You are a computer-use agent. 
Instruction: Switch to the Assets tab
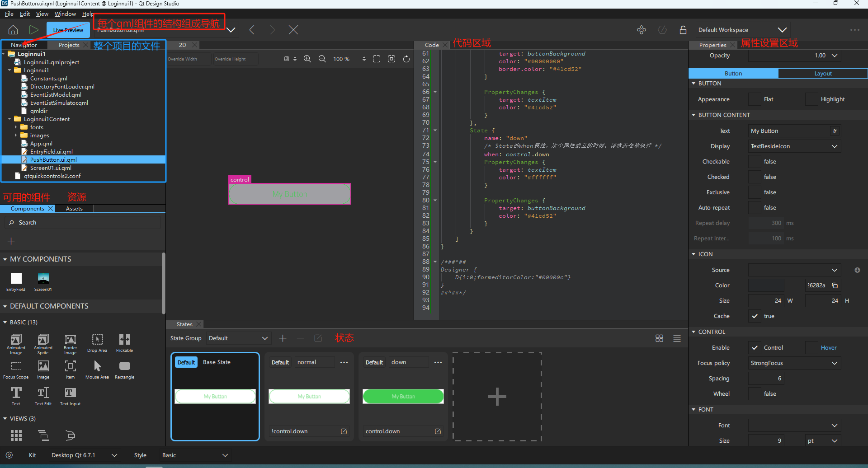[74, 209]
